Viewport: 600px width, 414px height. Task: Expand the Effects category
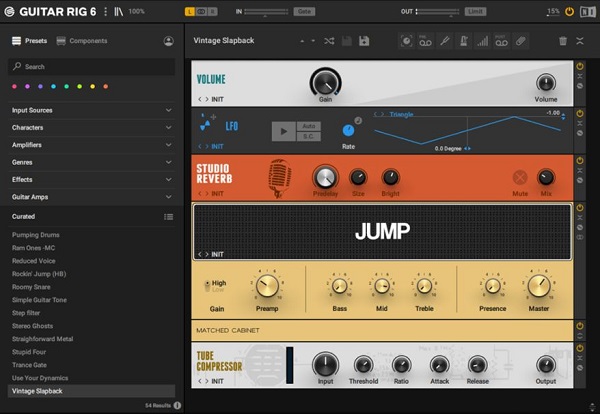click(x=91, y=179)
